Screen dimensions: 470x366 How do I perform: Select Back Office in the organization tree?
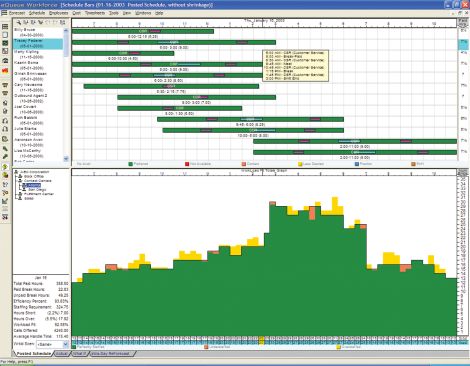(x=34, y=176)
